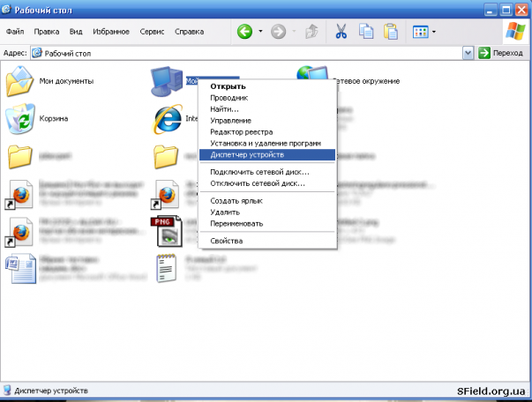The height and width of the screenshot is (402, 532).
Task: Expand the Back button history dropdown arrow
Action: click(260, 32)
